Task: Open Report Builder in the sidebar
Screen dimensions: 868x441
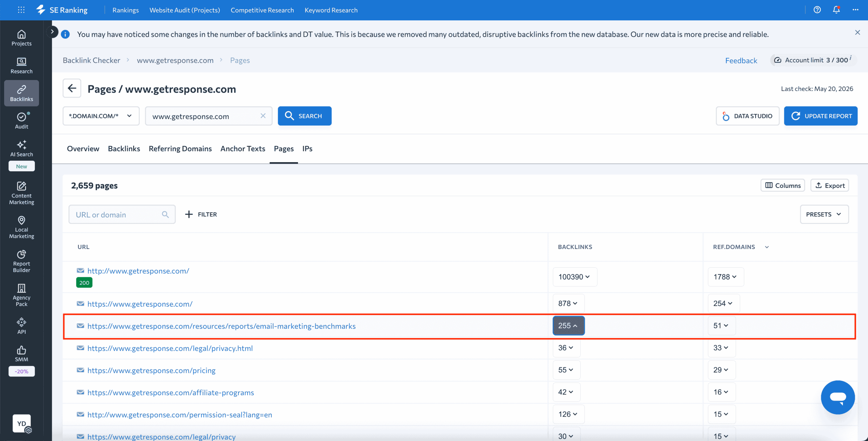Action: click(21, 261)
